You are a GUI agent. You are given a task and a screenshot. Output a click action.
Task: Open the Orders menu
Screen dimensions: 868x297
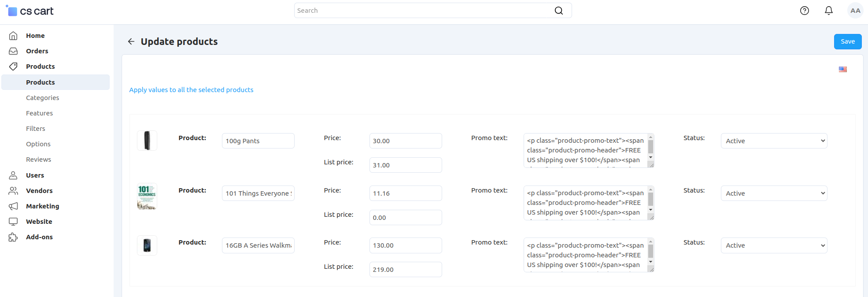pyautogui.click(x=37, y=51)
